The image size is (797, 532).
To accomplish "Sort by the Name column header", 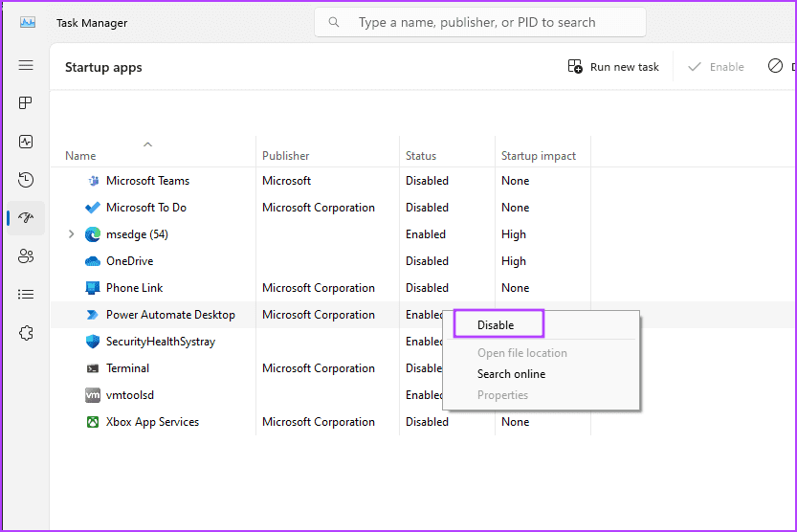I will tap(80, 156).
